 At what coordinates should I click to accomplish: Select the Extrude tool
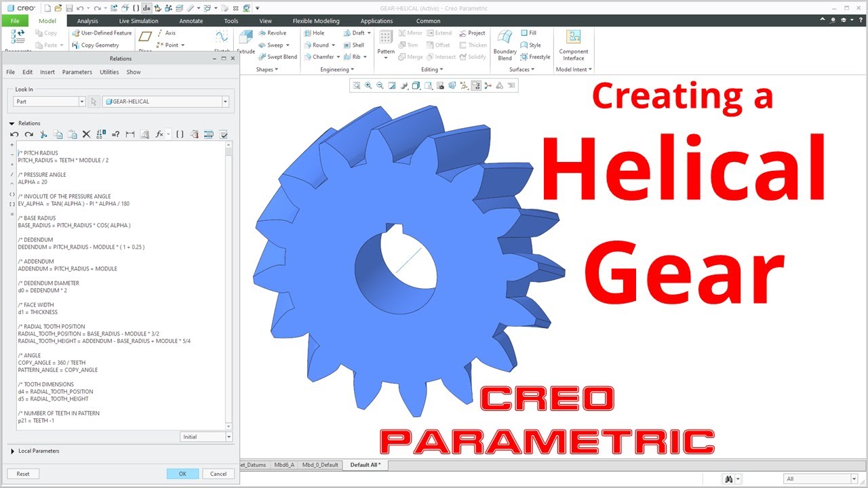245,41
